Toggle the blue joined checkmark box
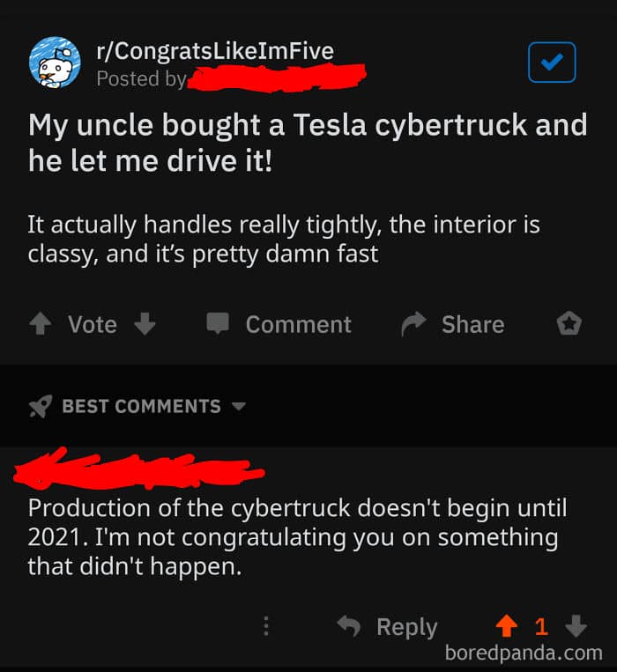The height and width of the screenshot is (672, 617). point(552,63)
